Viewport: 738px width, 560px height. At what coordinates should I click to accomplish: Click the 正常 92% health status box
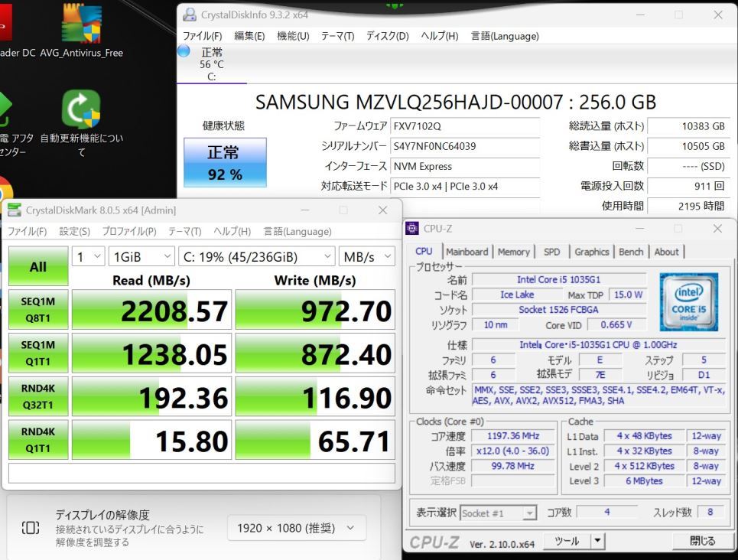click(x=225, y=162)
